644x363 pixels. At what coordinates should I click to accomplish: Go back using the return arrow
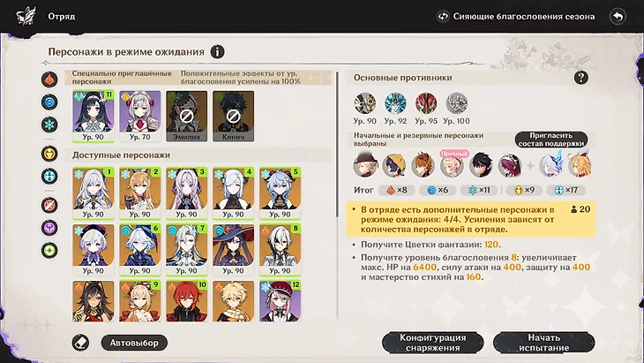coord(618,17)
